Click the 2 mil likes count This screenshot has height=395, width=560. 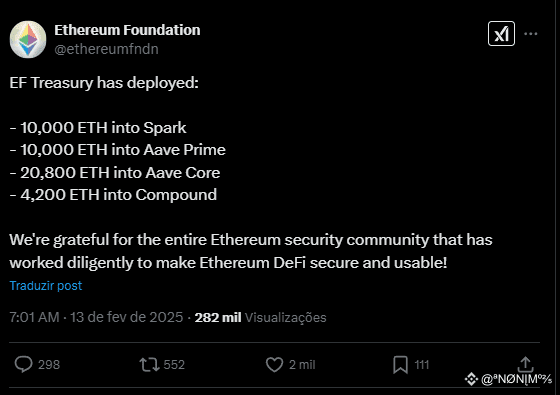[x=302, y=365]
